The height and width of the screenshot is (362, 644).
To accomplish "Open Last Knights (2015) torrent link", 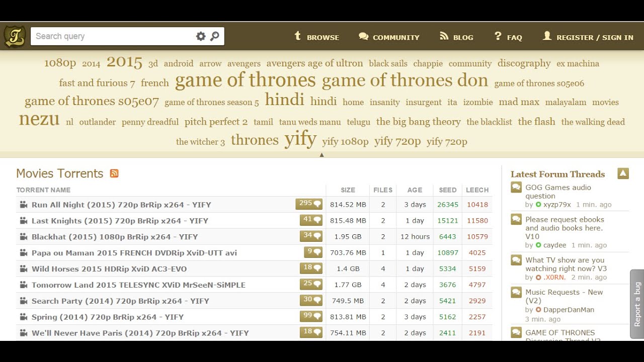I will 120,221.
